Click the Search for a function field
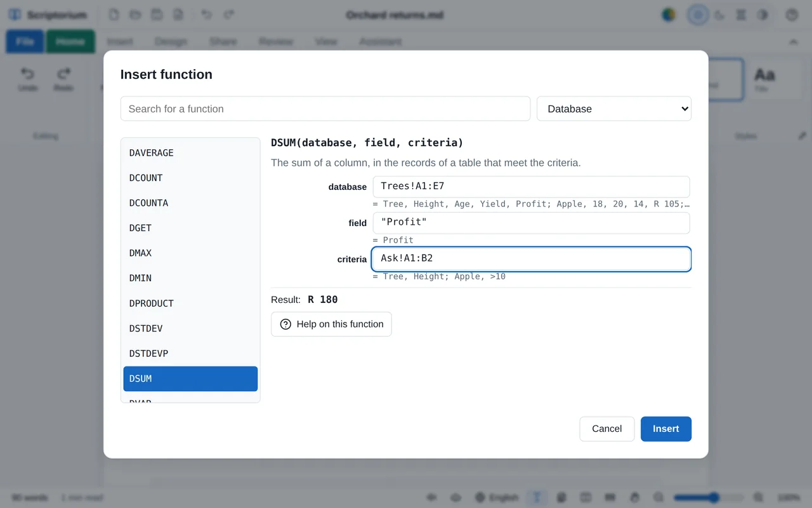This screenshot has height=508, width=812. (x=325, y=109)
